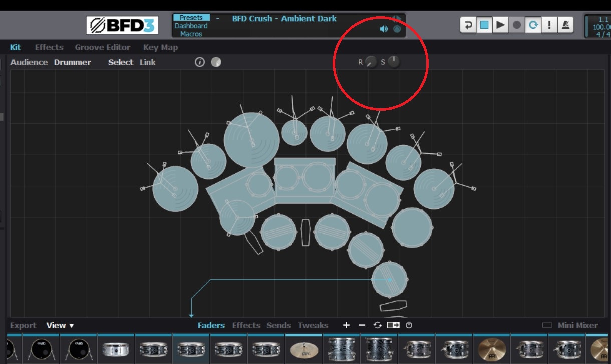Select the highlighted snare channel thumbnail

pyautogui.click(x=191, y=349)
